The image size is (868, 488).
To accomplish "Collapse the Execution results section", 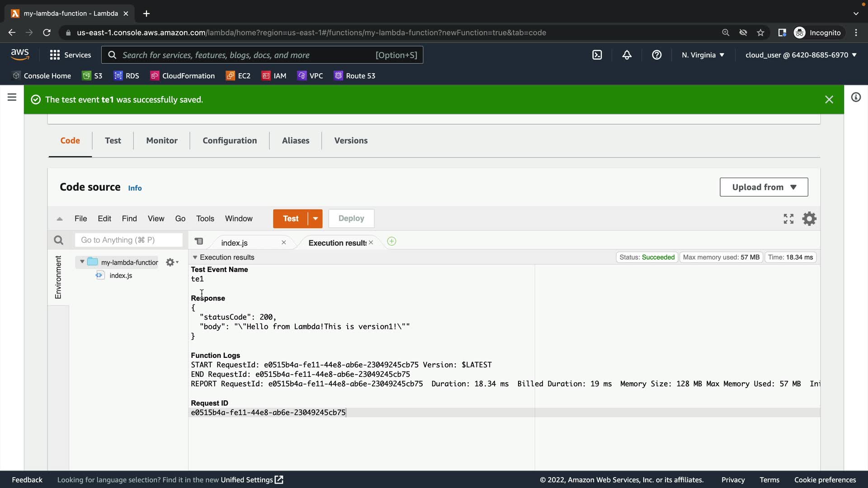I will coord(195,257).
